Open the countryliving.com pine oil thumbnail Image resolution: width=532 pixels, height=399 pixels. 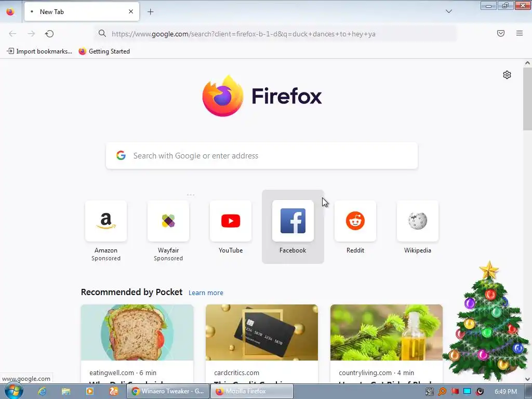pos(387,332)
